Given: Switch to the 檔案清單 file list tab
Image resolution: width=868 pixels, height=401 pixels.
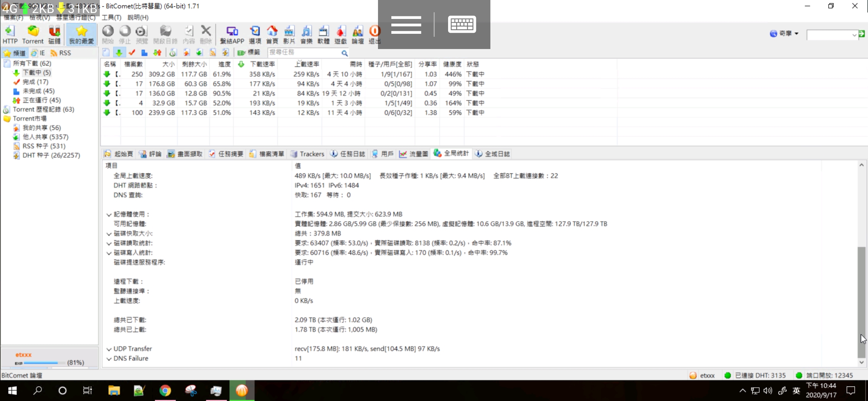Looking at the screenshot, I should tap(267, 154).
